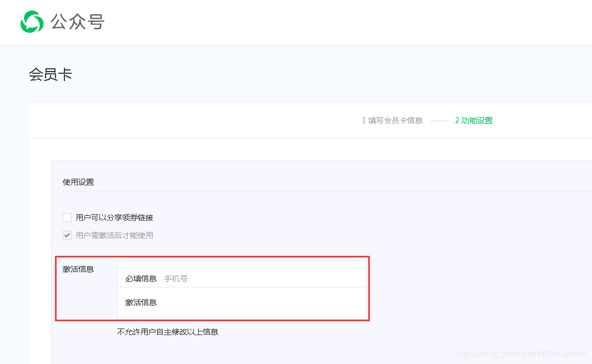Click the 使用设置 section title
The width and height of the screenshot is (592, 364).
coord(78,182)
